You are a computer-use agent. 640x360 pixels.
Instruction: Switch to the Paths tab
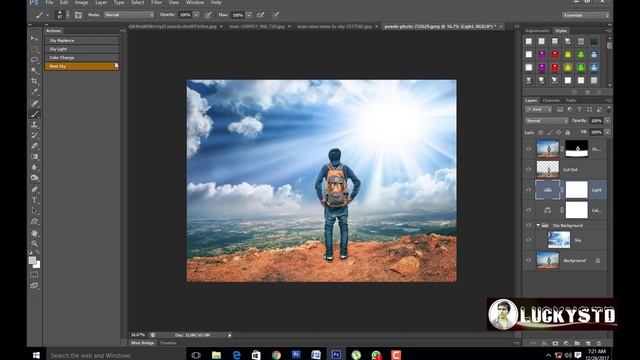coord(571,100)
